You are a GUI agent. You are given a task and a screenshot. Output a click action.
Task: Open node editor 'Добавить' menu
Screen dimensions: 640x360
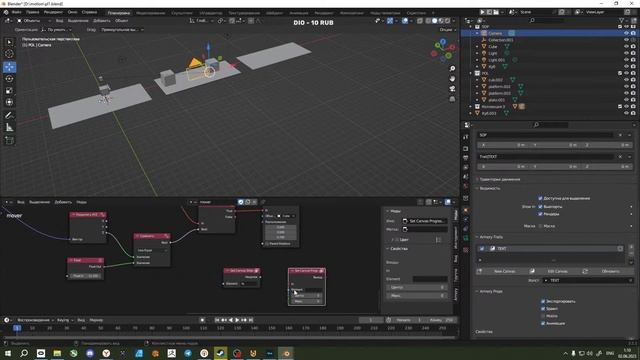(x=63, y=202)
